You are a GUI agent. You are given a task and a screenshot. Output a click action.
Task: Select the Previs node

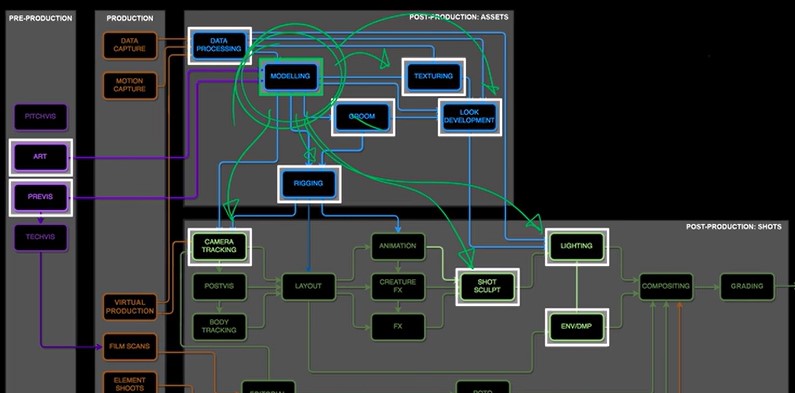pos(41,197)
